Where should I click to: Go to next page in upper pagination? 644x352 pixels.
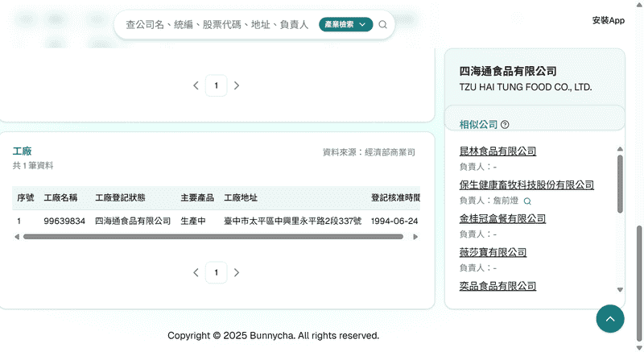click(236, 85)
